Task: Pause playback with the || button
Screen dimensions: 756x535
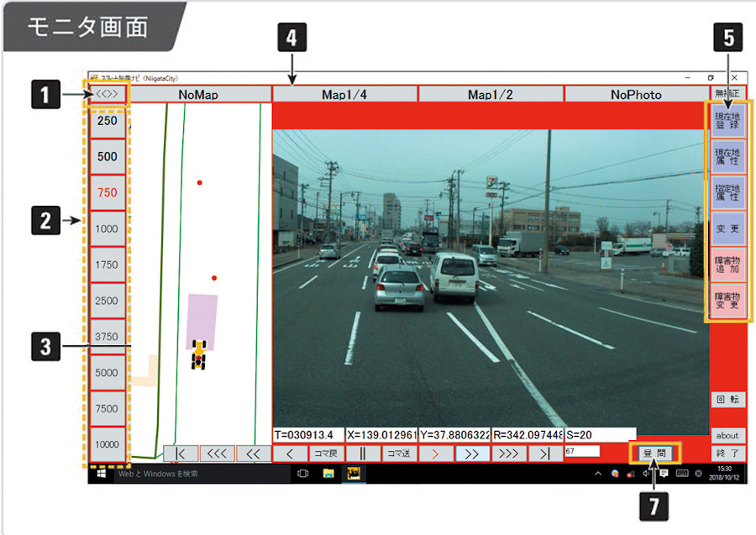Action: (x=363, y=454)
